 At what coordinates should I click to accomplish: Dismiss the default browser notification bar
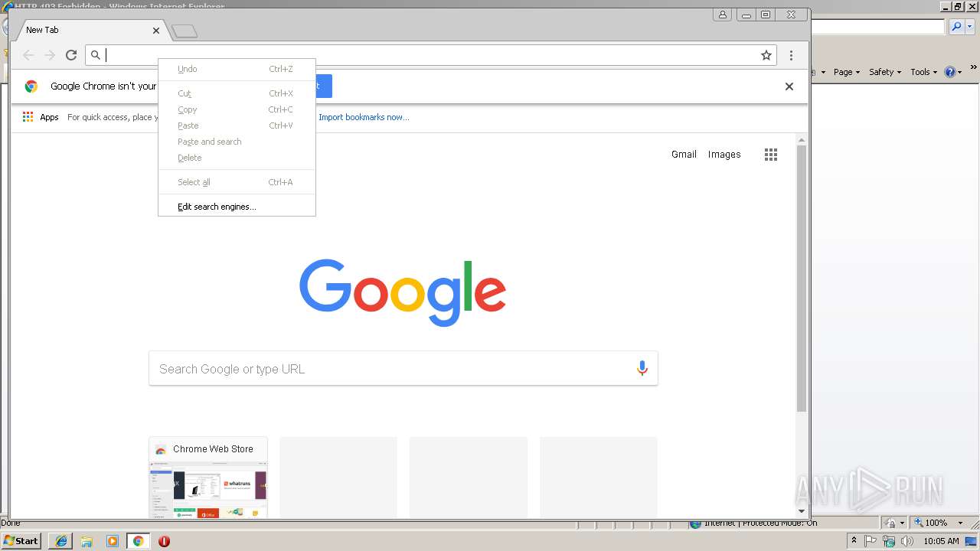point(789,86)
